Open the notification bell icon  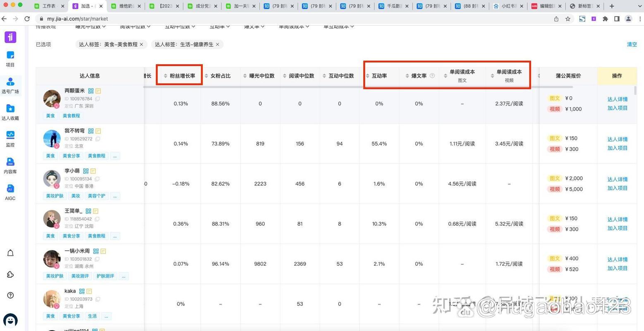click(x=10, y=253)
